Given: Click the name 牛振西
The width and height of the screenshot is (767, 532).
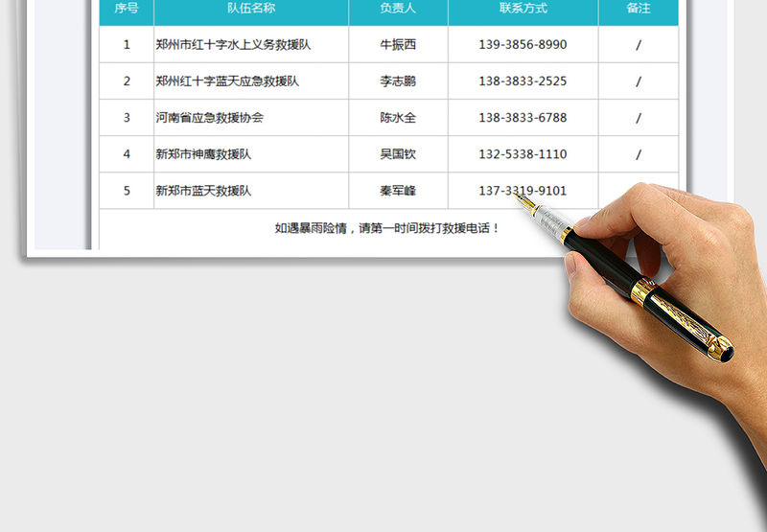Looking at the screenshot, I should (398, 44).
